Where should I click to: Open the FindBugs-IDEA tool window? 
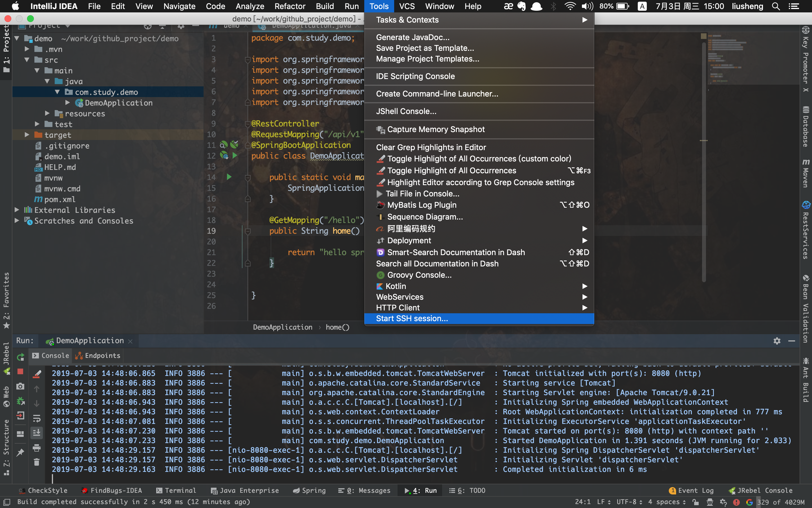[x=112, y=491]
